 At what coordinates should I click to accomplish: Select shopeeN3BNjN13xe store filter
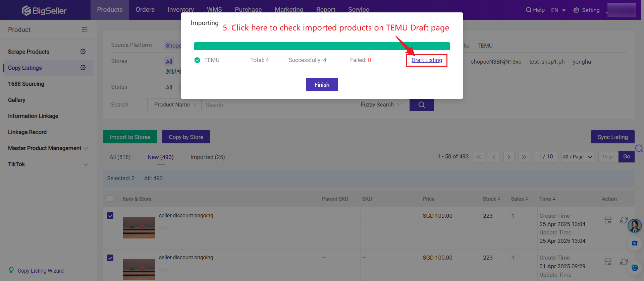496,62
